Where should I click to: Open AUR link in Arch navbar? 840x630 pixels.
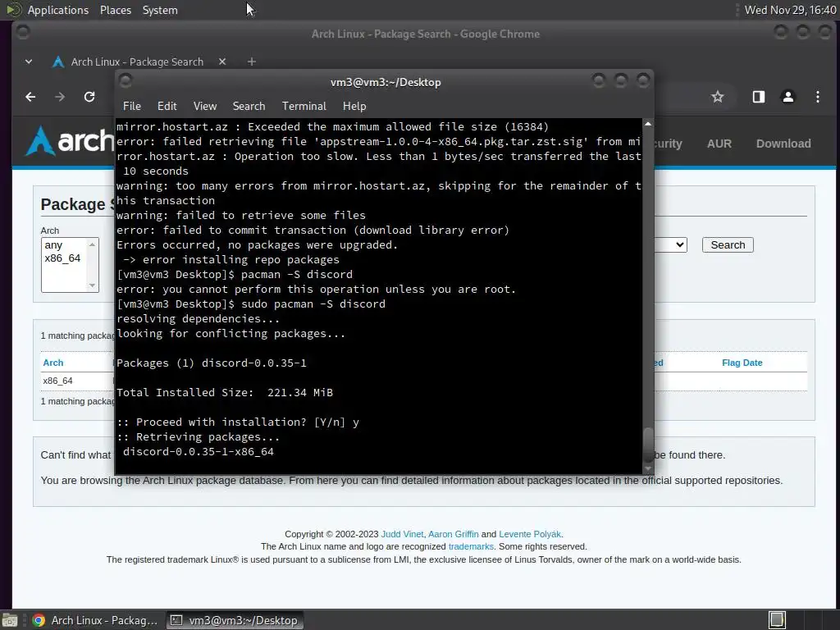pos(719,144)
